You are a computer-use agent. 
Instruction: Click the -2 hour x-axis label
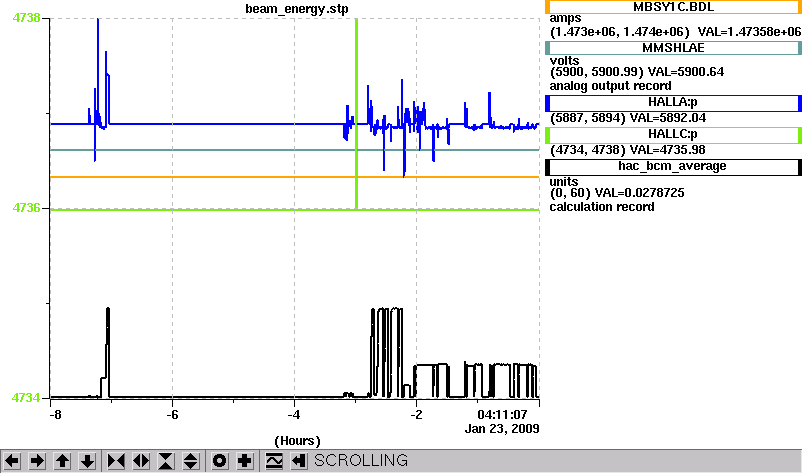tap(416, 415)
